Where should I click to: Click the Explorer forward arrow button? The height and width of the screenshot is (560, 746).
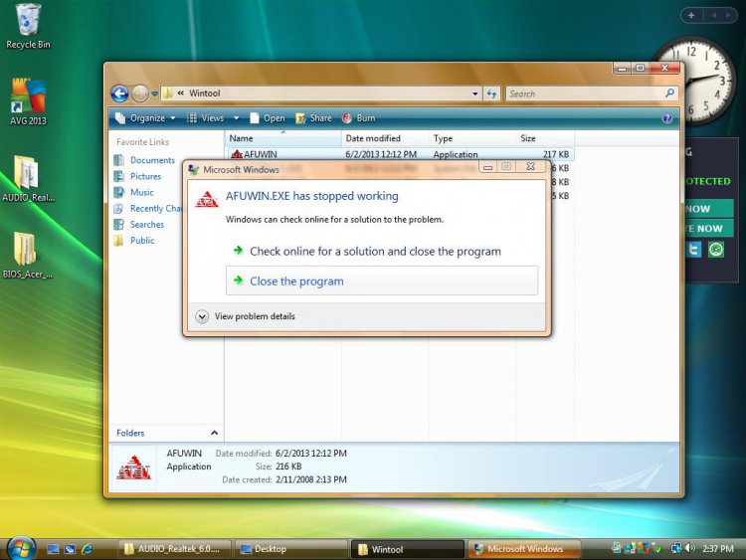click(x=140, y=93)
